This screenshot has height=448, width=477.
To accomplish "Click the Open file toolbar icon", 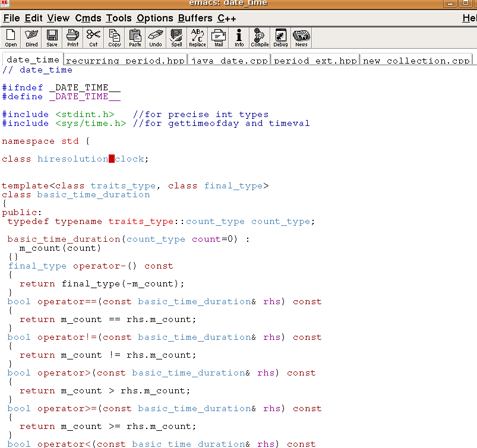I will (x=11, y=37).
